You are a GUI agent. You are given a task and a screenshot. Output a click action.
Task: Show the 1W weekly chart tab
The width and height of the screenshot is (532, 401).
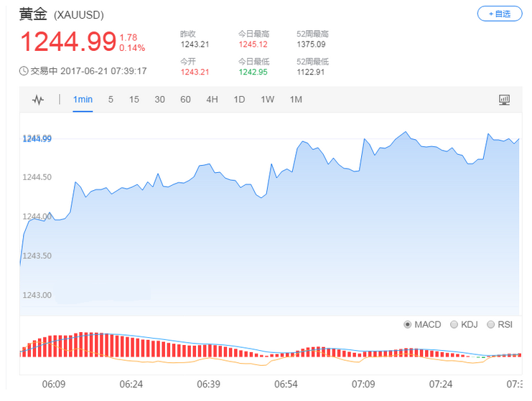click(267, 100)
